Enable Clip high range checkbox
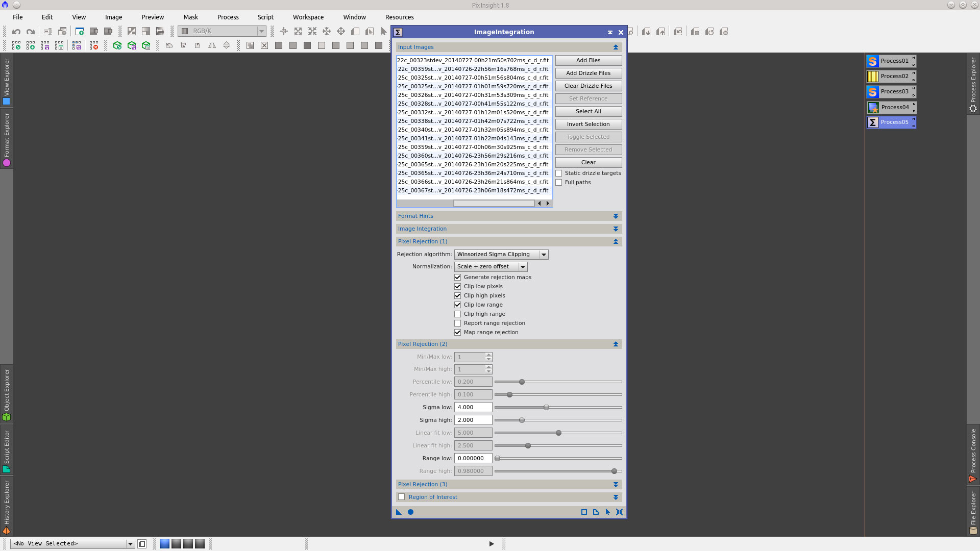The height and width of the screenshot is (551, 980). point(458,314)
